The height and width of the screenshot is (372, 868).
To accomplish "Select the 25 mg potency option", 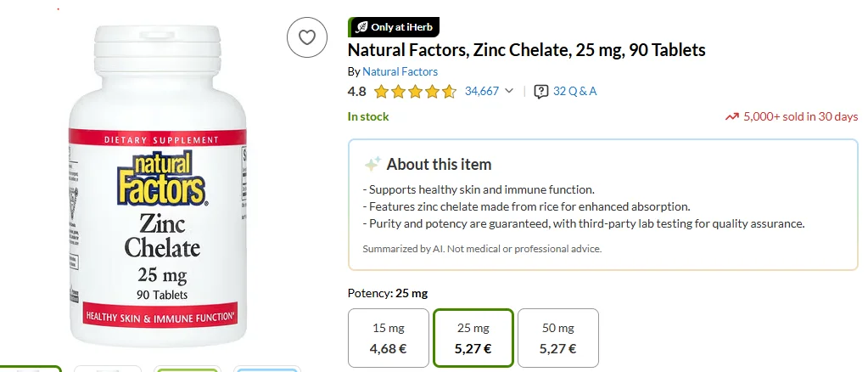I will click(x=473, y=337).
